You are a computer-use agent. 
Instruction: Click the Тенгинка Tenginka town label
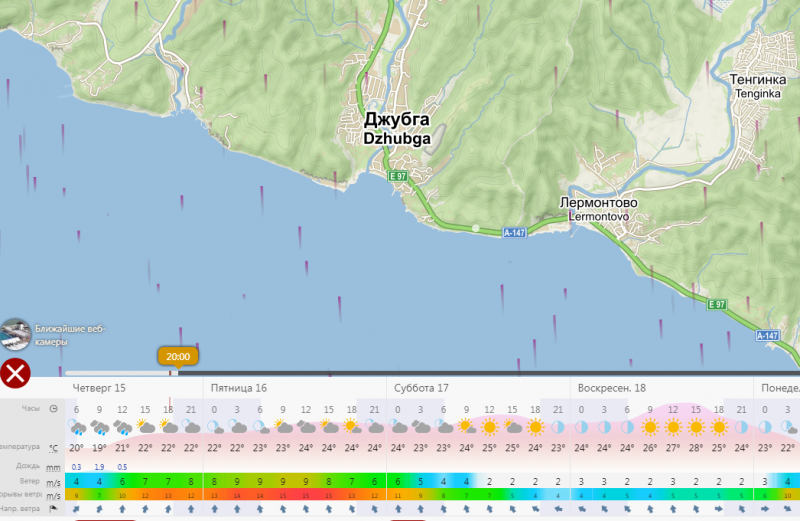click(x=757, y=86)
